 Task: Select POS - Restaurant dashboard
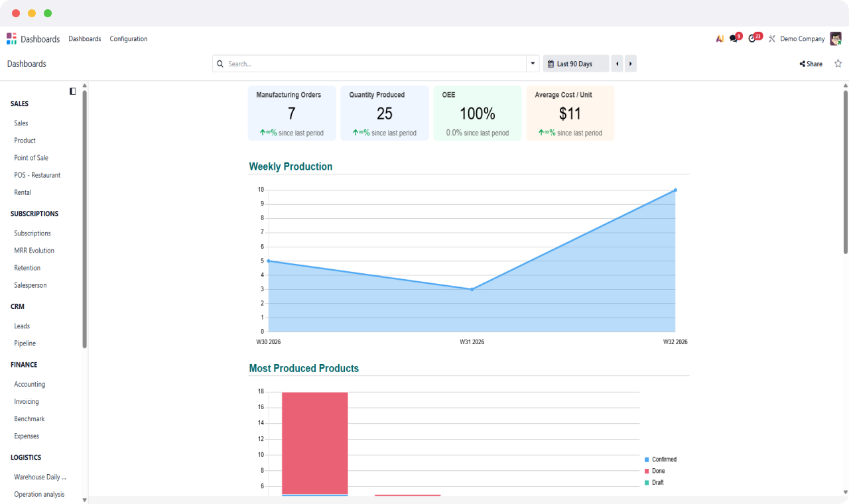37,175
